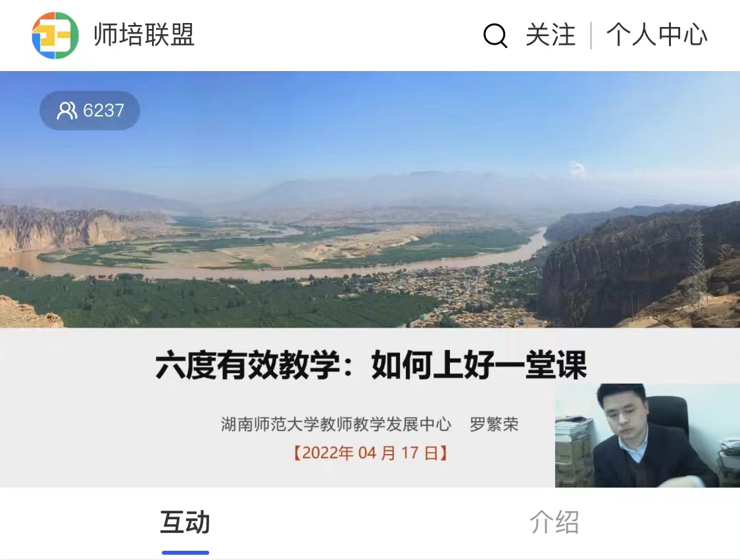The height and width of the screenshot is (560, 740).
Task: Click the viewer count people icon
Action: click(x=66, y=111)
